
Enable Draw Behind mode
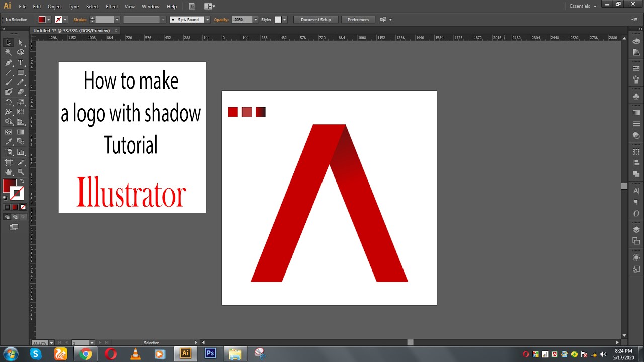click(x=15, y=217)
